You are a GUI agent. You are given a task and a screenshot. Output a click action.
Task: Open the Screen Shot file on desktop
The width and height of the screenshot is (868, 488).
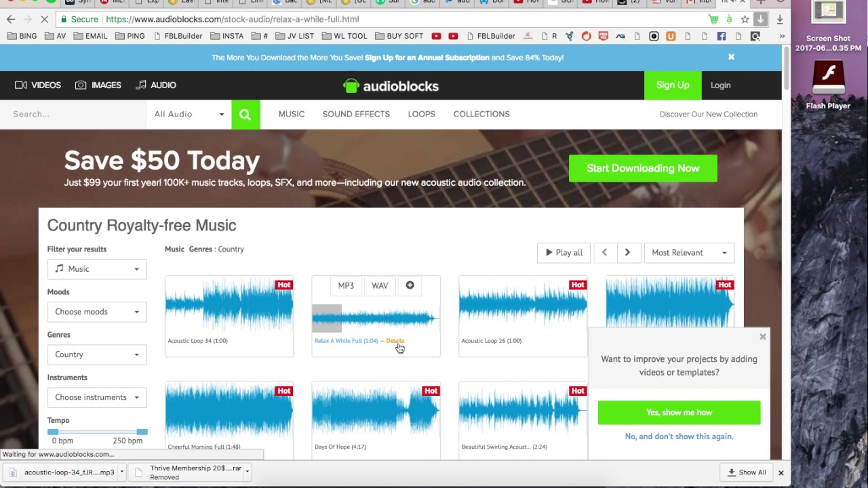[828, 27]
